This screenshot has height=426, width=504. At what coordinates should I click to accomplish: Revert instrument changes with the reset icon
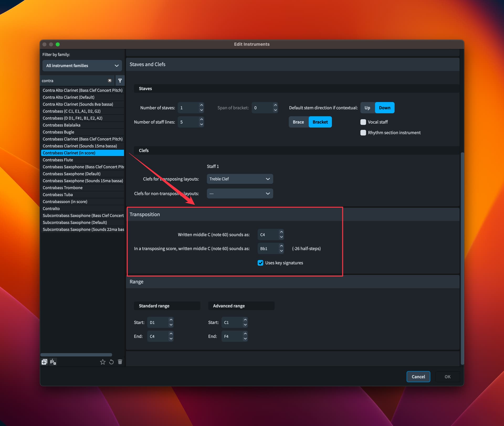point(111,362)
